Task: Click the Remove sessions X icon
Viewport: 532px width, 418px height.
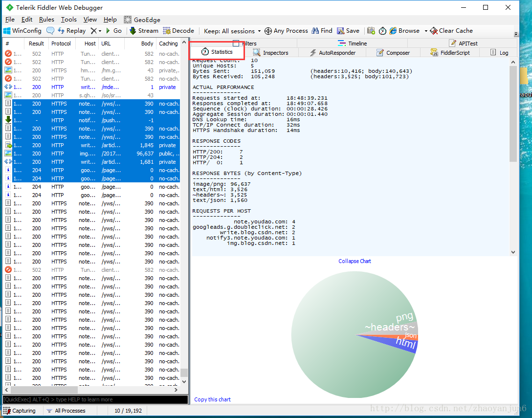Action: 94,31
